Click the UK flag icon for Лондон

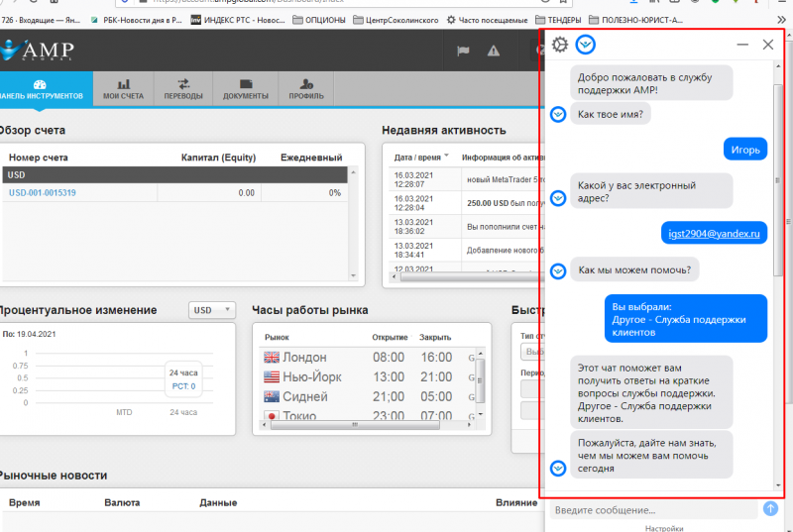272,358
